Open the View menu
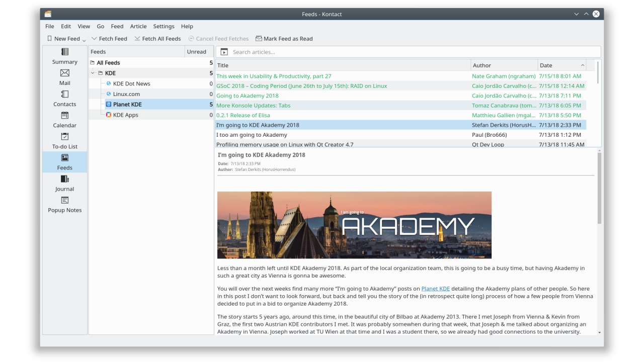 tap(84, 26)
